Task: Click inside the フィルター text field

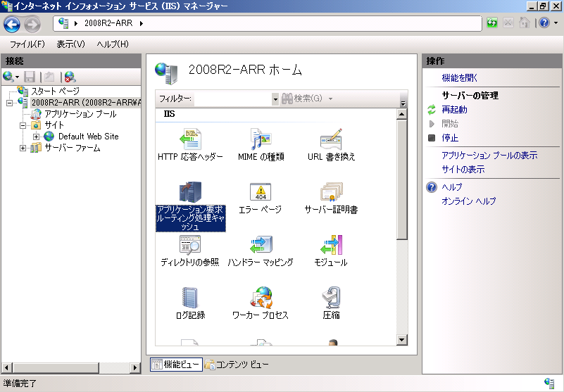Action: click(x=233, y=99)
